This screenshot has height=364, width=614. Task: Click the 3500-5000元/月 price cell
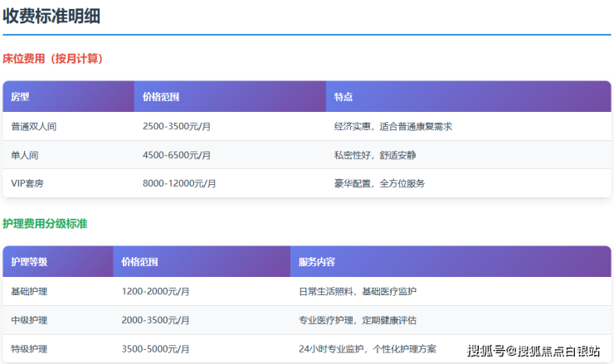pos(156,349)
